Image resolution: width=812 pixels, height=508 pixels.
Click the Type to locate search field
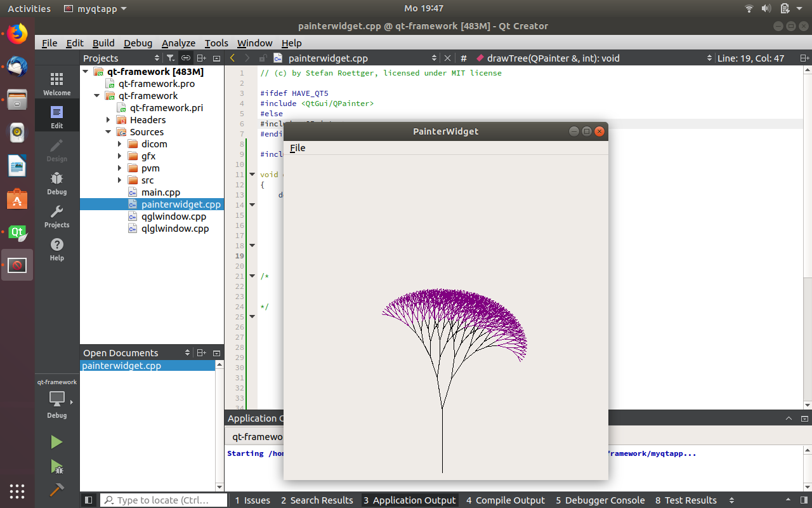point(163,500)
